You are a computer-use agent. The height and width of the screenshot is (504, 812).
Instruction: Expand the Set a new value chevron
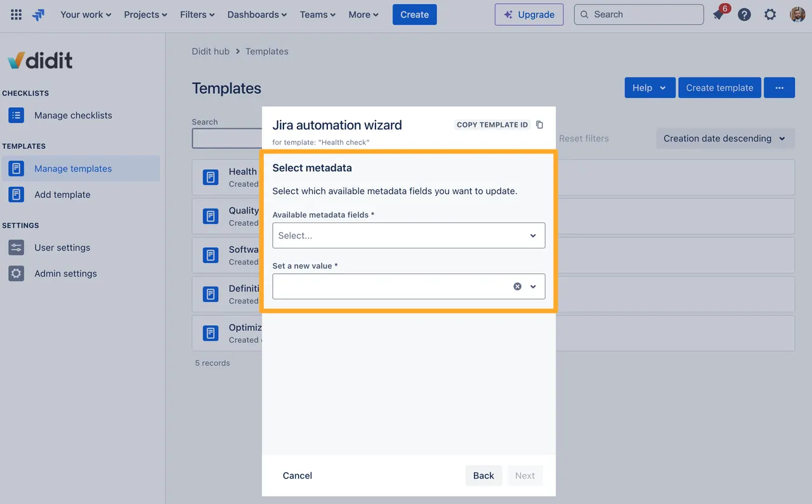(533, 287)
